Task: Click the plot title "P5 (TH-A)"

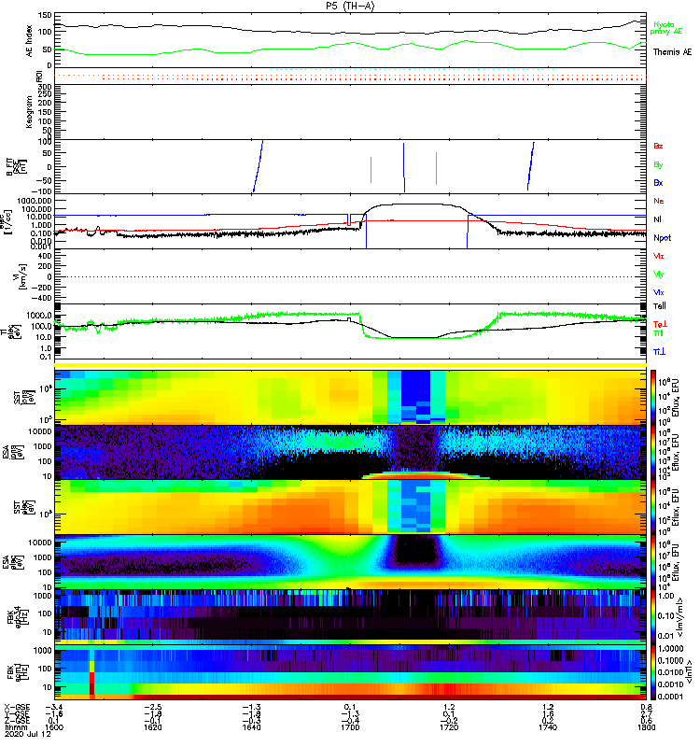Action: [350, 6]
